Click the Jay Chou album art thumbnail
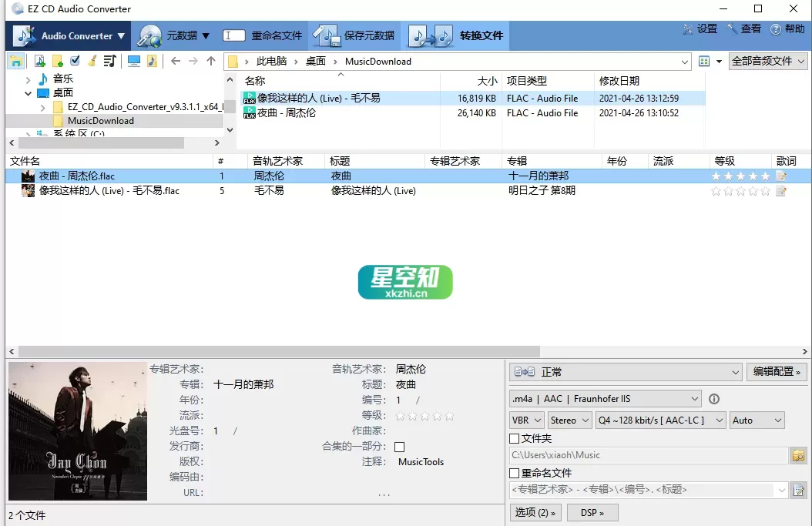 pyautogui.click(x=77, y=431)
